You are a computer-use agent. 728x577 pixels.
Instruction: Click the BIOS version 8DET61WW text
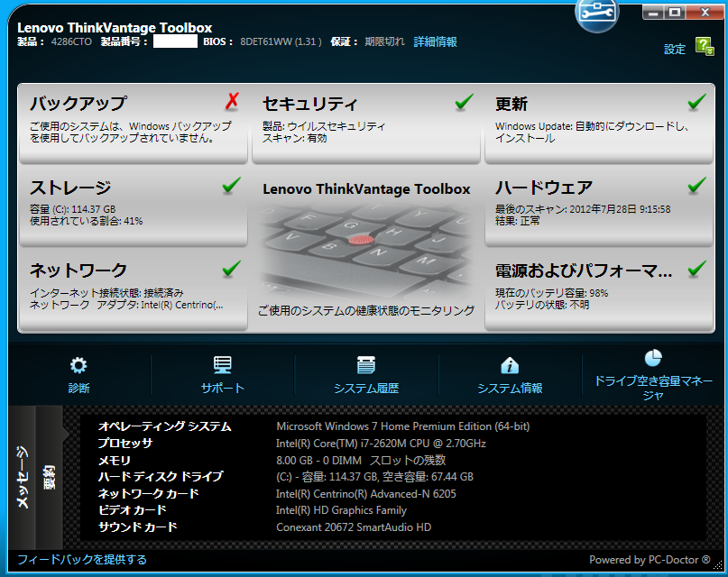[x=281, y=41]
